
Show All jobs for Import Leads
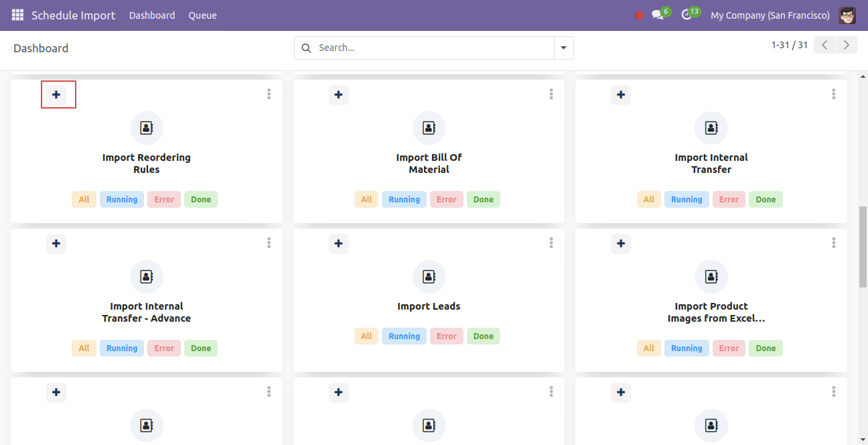(366, 336)
